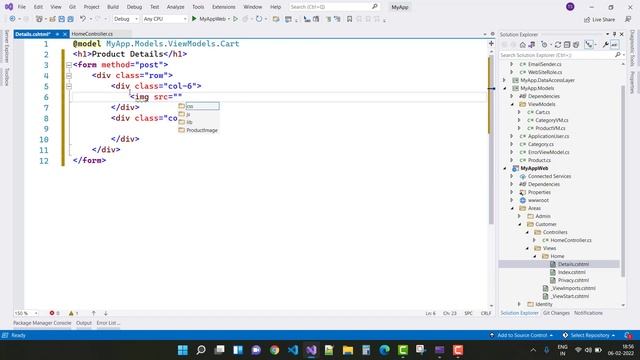Click Add to Source Control button
This screenshot has width=640, height=360.
click(x=521, y=335)
